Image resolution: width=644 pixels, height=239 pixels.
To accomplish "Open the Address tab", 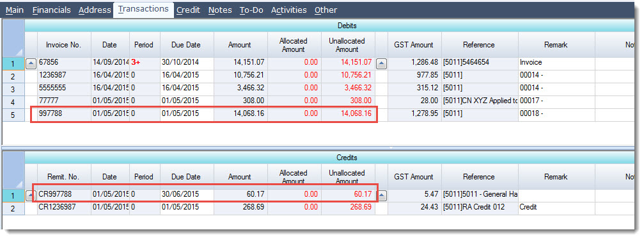I will [x=95, y=10].
